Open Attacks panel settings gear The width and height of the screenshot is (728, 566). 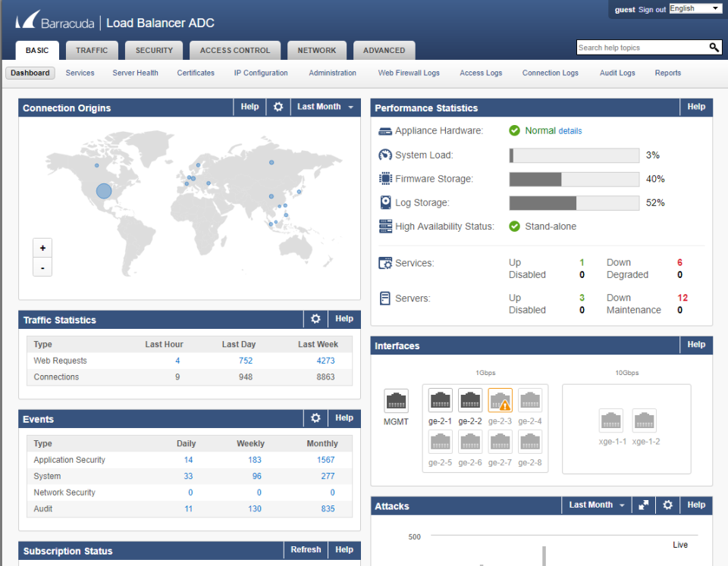click(x=667, y=505)
